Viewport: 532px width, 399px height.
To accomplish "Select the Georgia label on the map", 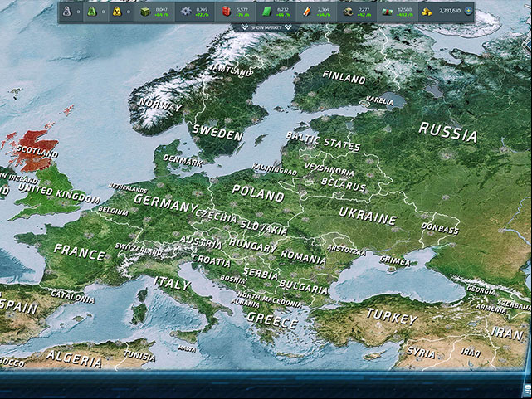I will 481,290.
